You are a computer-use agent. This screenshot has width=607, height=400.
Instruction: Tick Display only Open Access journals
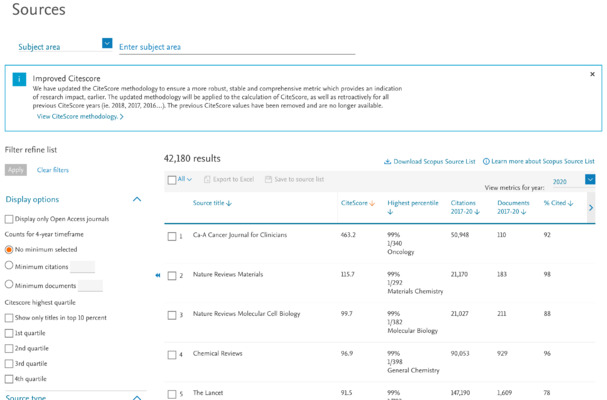pyautogui.click(x=9, y=219)
